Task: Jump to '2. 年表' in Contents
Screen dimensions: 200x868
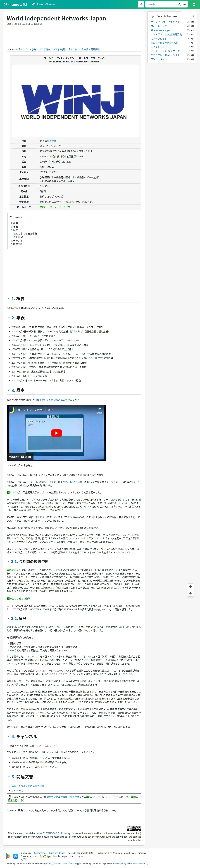Action: click(x=14, y=227)
